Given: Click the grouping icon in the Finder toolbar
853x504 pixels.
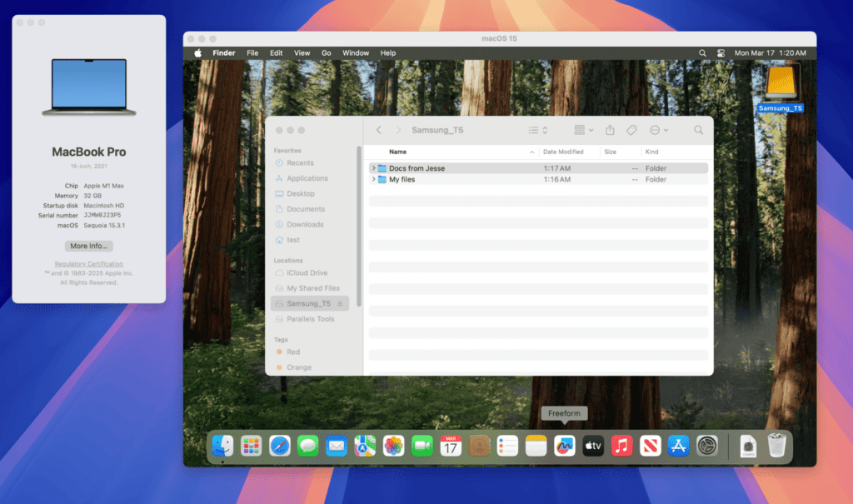Looking at the screenshot, I should pyautogui.click(x=581, y=130).
